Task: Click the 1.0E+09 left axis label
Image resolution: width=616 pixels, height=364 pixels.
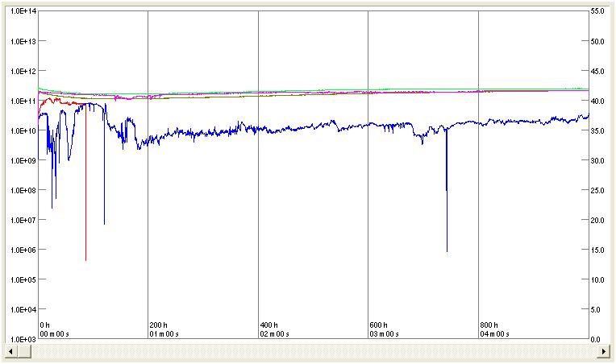Action: coord(23,160)
